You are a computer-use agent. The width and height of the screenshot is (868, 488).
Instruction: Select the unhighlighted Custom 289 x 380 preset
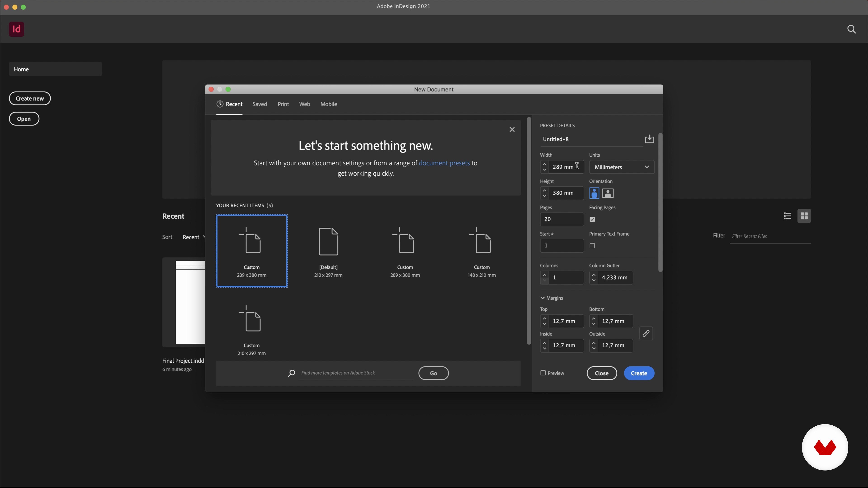pos(405,251)
